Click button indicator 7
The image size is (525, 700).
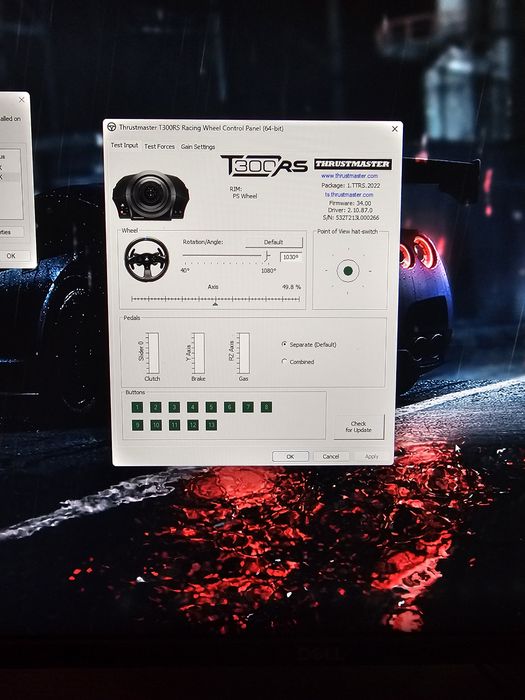pyautogui.click(x=248, y=407)
